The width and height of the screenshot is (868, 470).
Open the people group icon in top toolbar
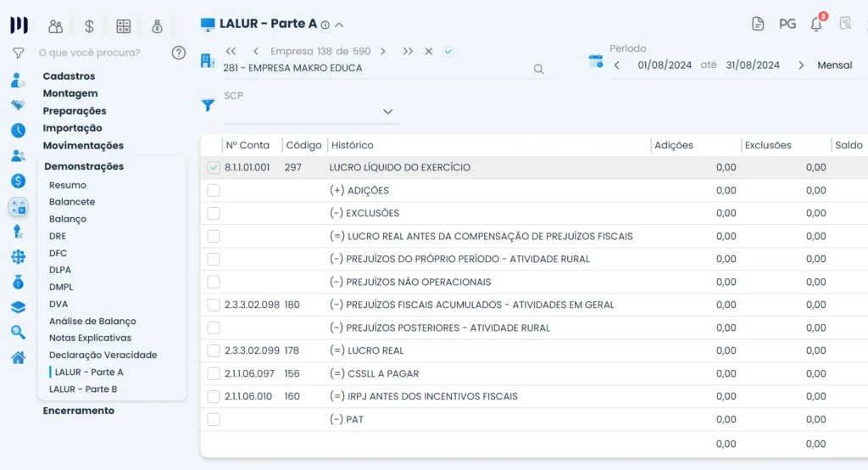pos(55,26)
